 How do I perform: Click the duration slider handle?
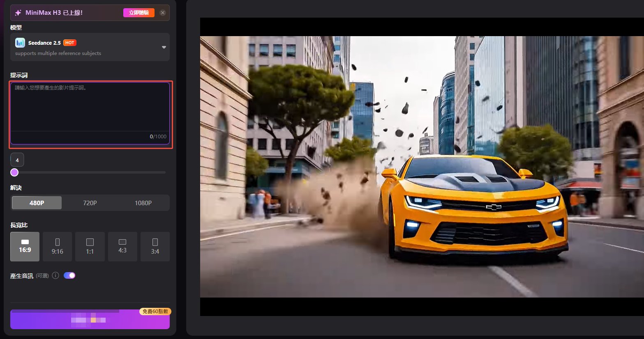pos(14,172)
